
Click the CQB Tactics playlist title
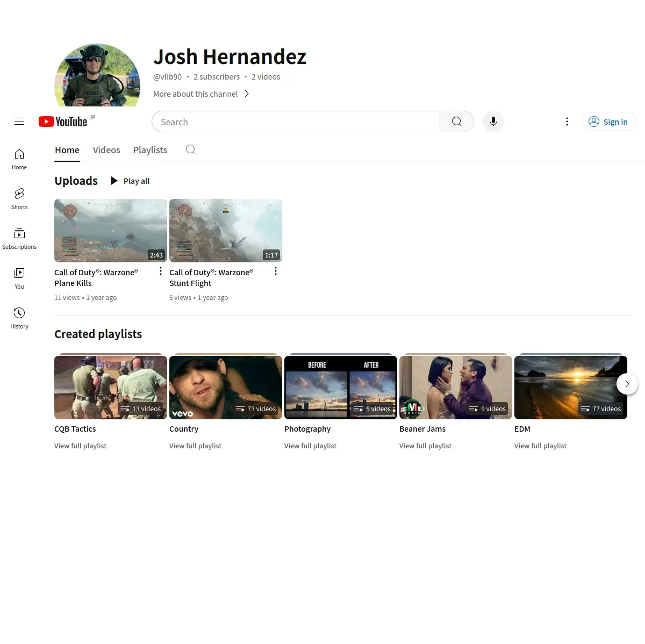(75, 429)
